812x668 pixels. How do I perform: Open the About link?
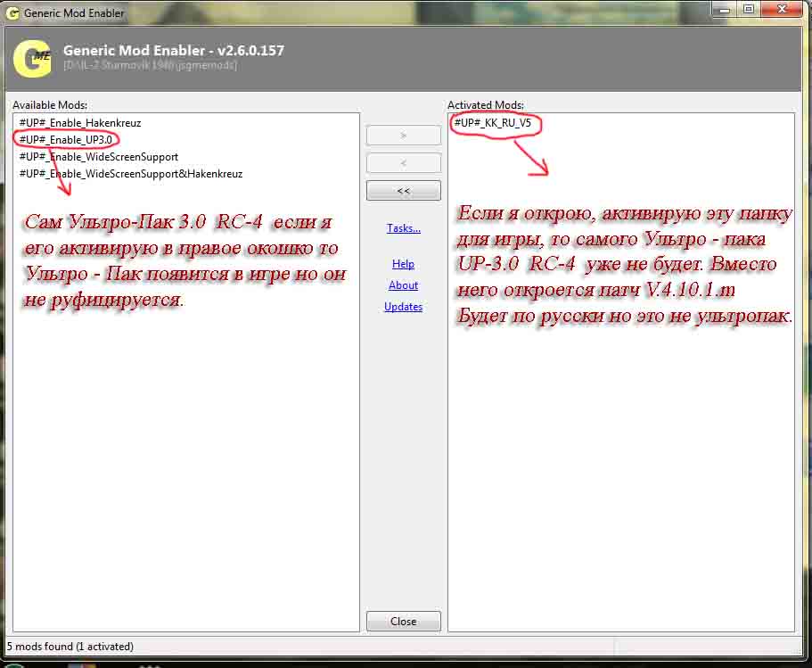tap(404, 285)
